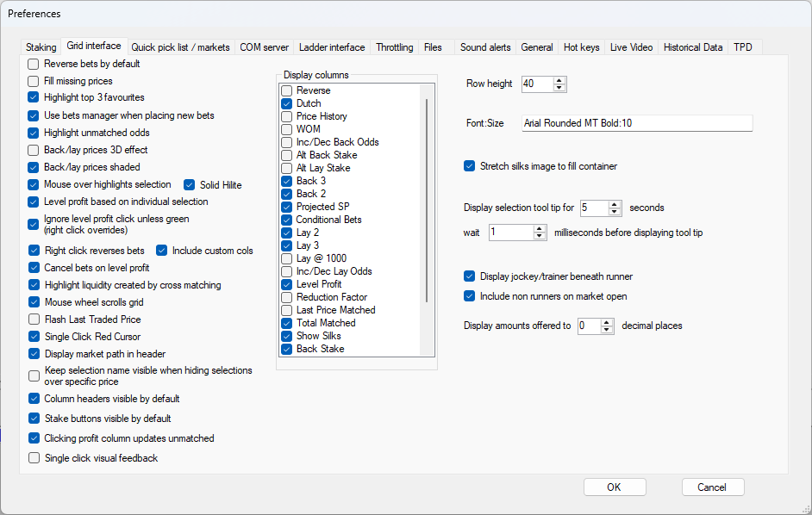The image size is (812, 515).
Task: Disable Show Silks column checkbox
Action: tap(286, 336)
